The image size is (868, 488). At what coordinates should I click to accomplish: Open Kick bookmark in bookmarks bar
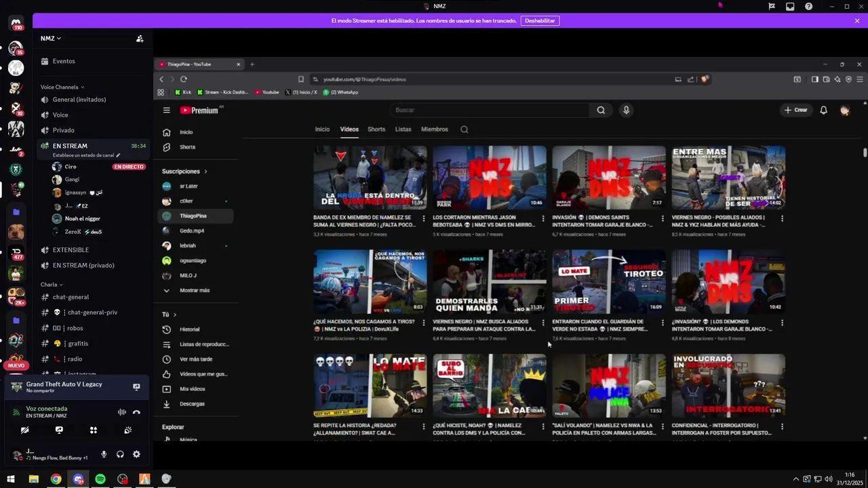click(x=183, y=92)
